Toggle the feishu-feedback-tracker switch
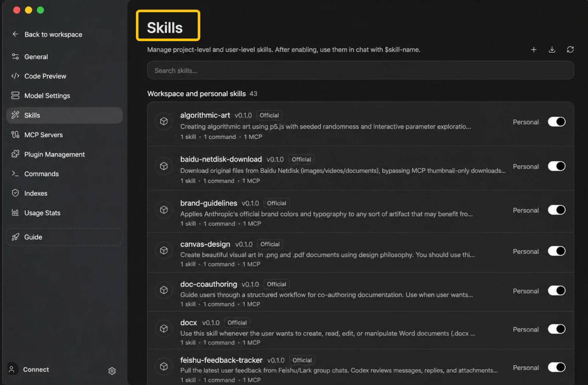Viewport: 588px width, 385px height. coord(556,367)
